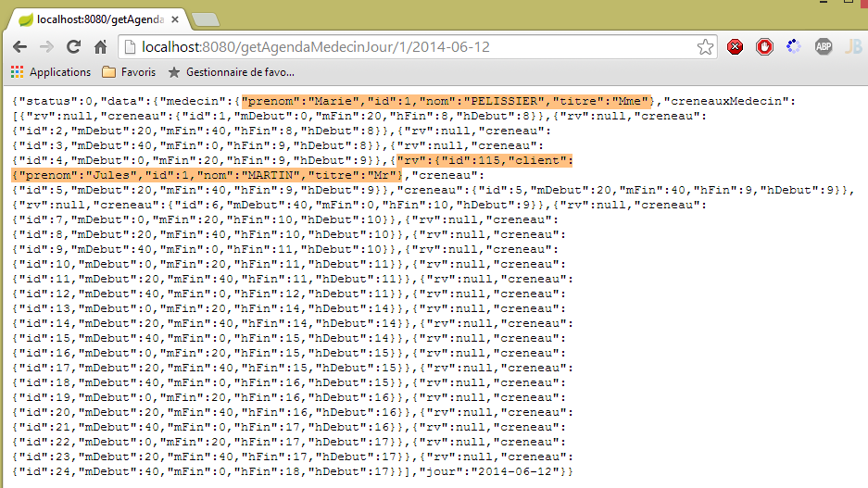Open the Favoris bookmarks folder

click(x=129, y=71)
